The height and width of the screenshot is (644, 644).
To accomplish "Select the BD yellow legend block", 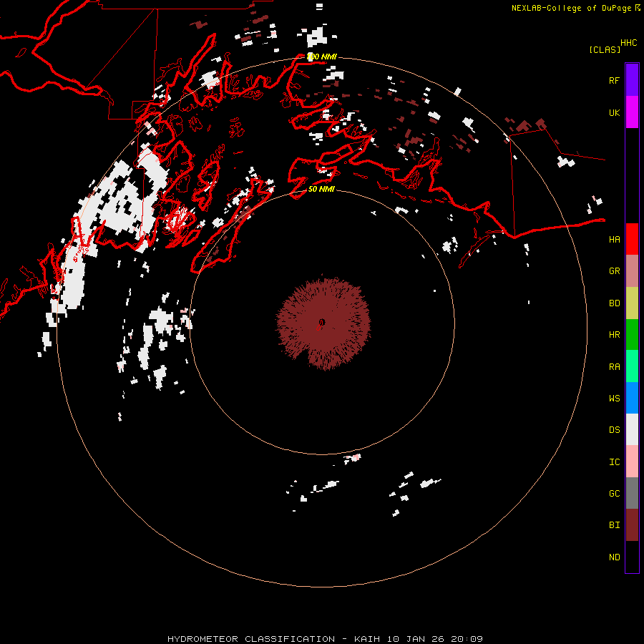I will (632, 303).
